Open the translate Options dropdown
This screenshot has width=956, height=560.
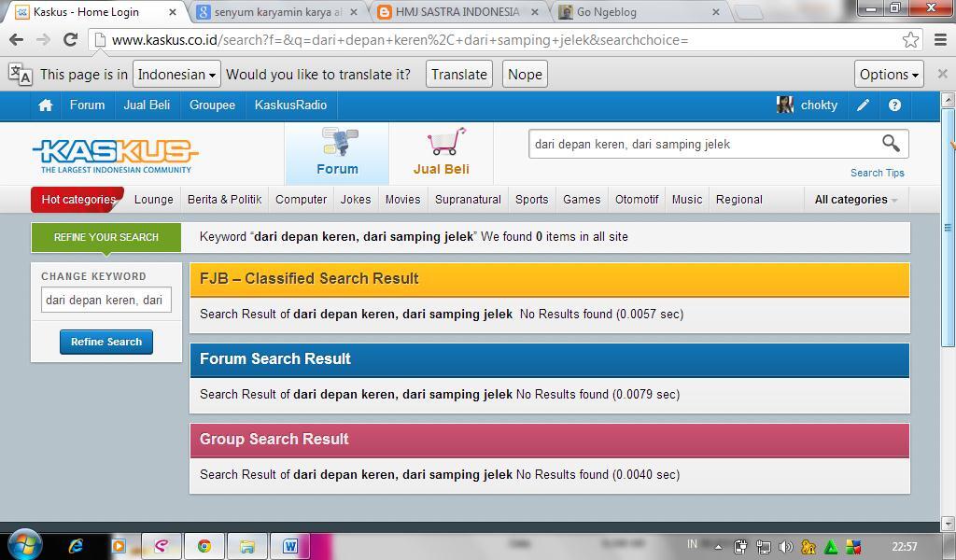tap(889, 75)
